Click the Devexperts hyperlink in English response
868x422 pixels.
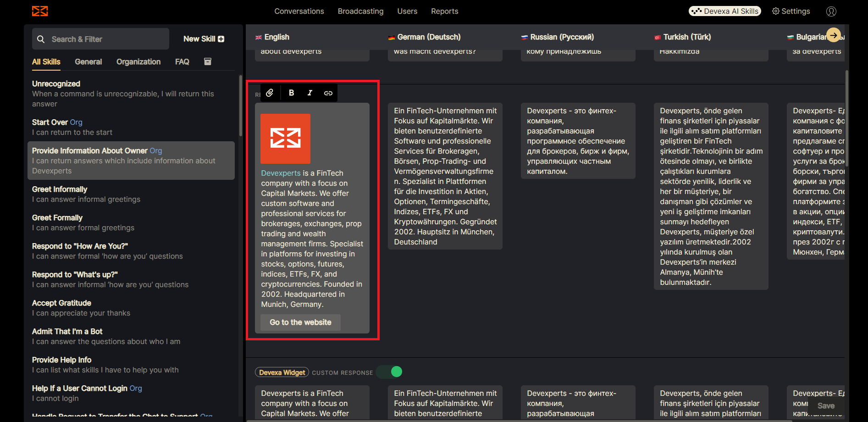pyautogui.click(x=281, y=173)
